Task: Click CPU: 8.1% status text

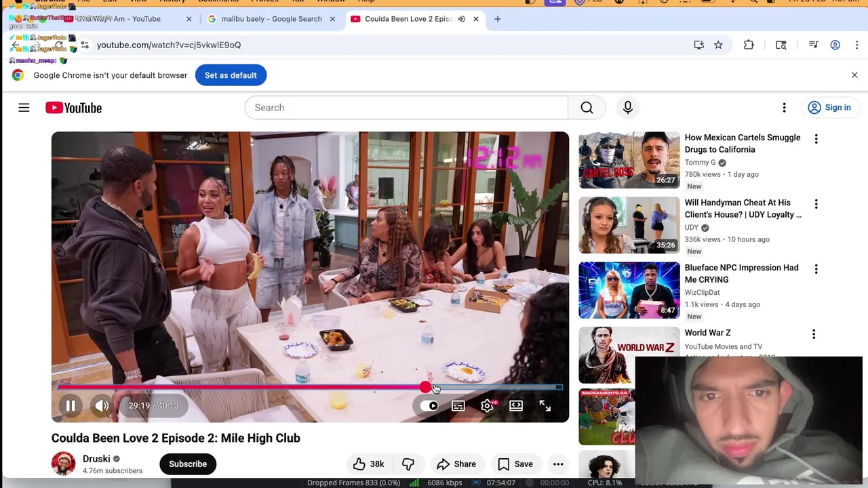Action: 604,483
